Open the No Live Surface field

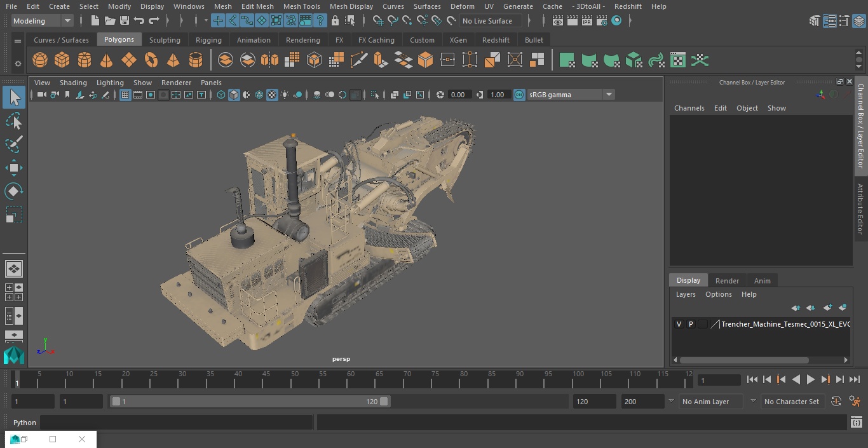491,21
